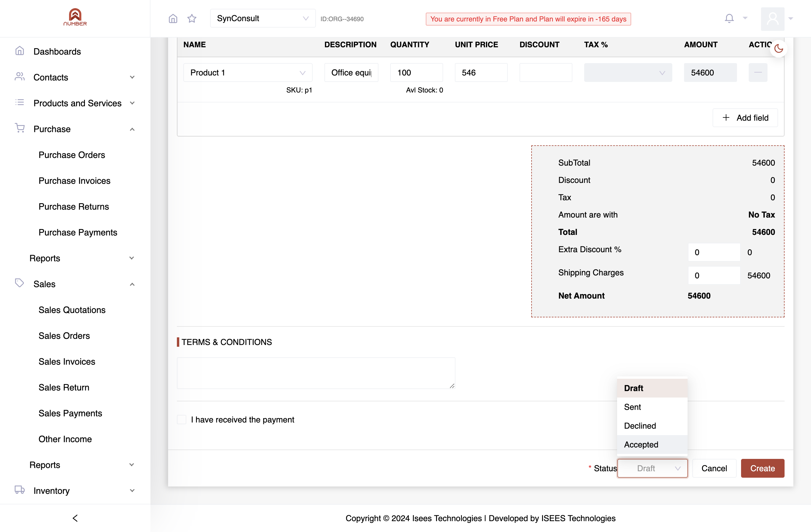This screenshot has height=532, width=811.
Task: Collapse the Sales menu chevron
Action: point(132,284)
